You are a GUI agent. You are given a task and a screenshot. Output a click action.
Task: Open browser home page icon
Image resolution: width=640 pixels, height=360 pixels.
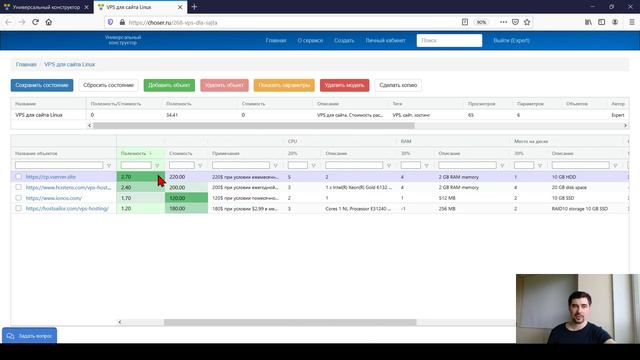coord(49,22)
